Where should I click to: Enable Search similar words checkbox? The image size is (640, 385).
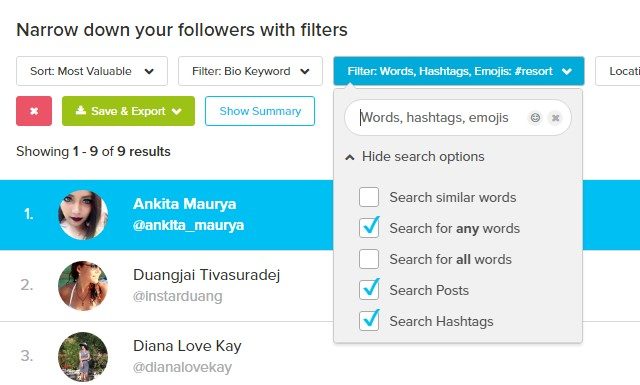(369, 197)
